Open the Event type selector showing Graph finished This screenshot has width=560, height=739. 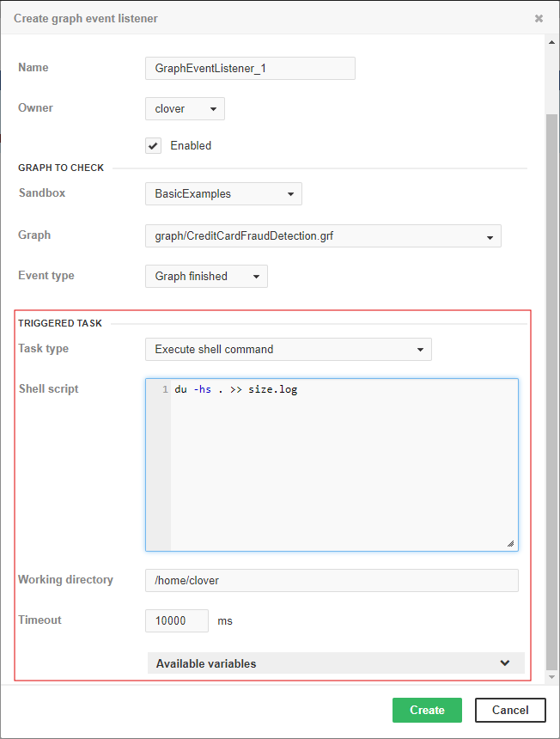point(206,276)
